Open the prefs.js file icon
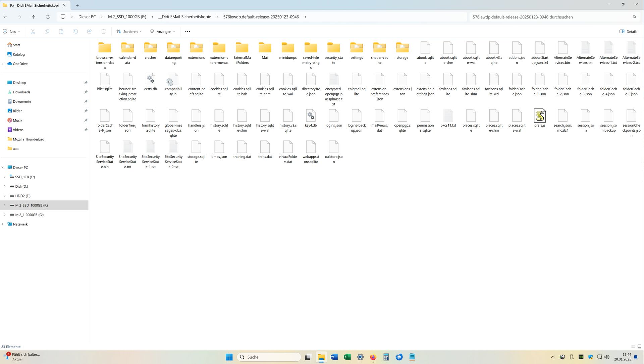This screenshot has height=364, width=644. pos(540,116)
